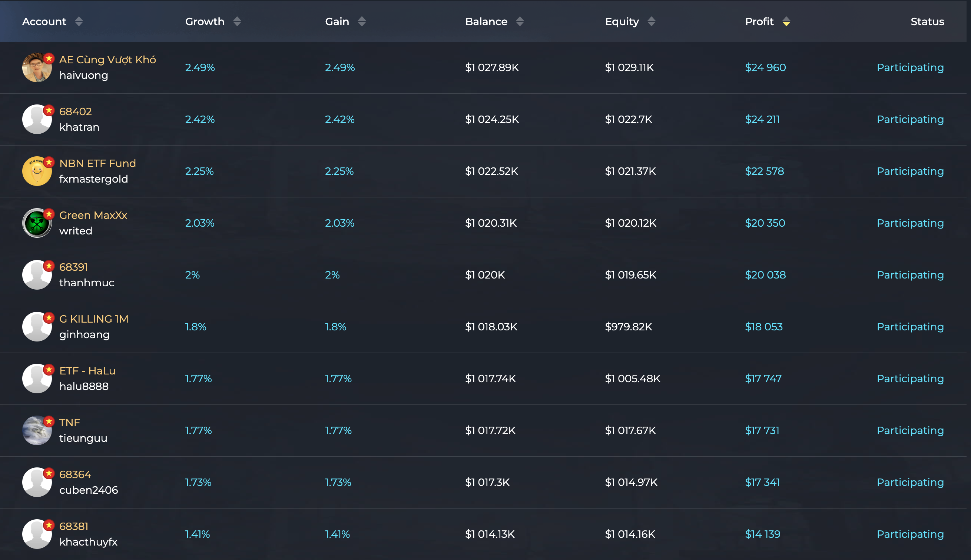Click fxmastergold's Participating status
Screen dimensions: 971x560
click(x=911, y=171)
